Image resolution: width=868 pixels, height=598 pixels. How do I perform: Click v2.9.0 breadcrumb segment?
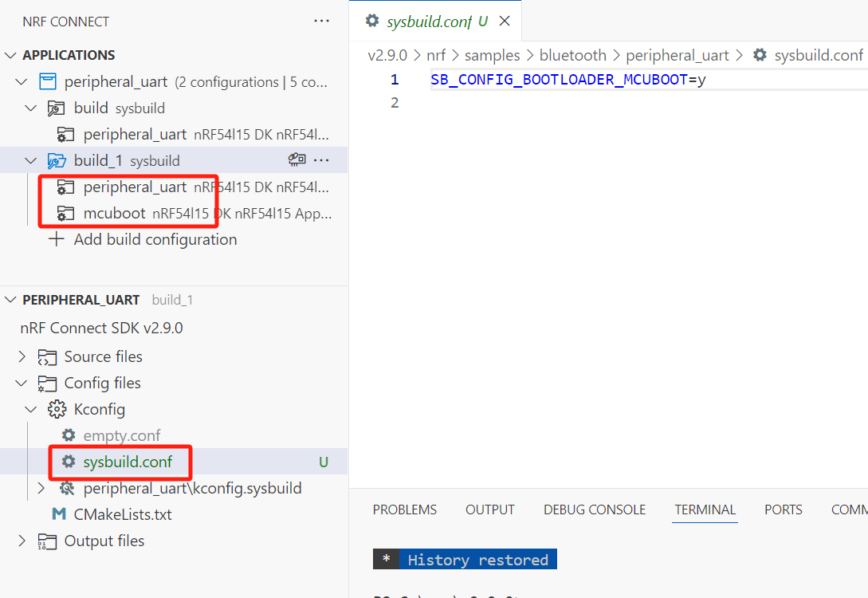tap(387, 55)
